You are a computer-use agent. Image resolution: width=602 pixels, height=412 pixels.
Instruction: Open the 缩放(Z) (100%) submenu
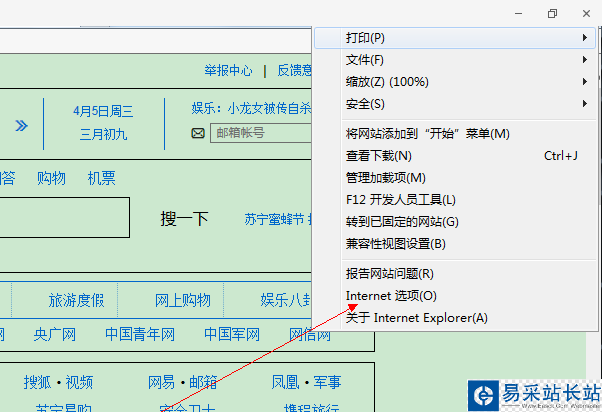click(455, 81)
